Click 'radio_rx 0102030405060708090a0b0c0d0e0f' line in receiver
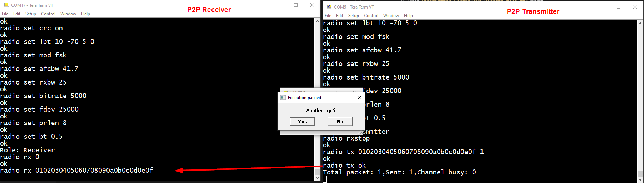This screenshot has width=644, height=183. 77,171
